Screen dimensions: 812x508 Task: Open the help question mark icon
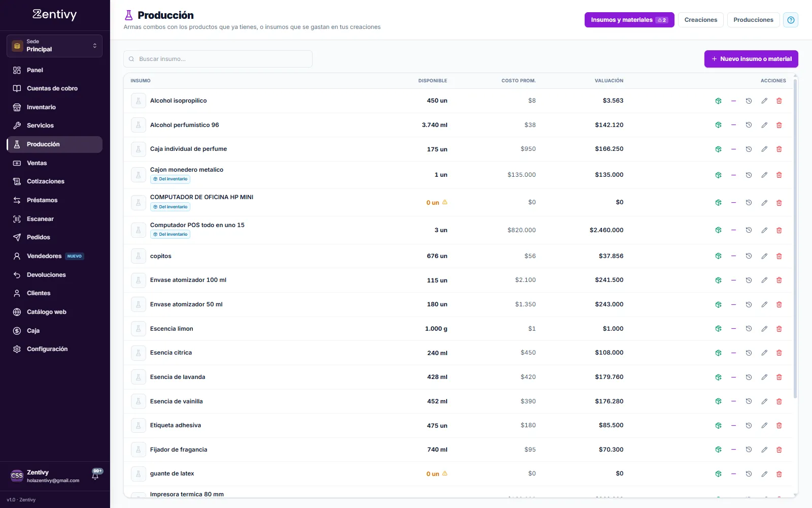pos(791,20)
